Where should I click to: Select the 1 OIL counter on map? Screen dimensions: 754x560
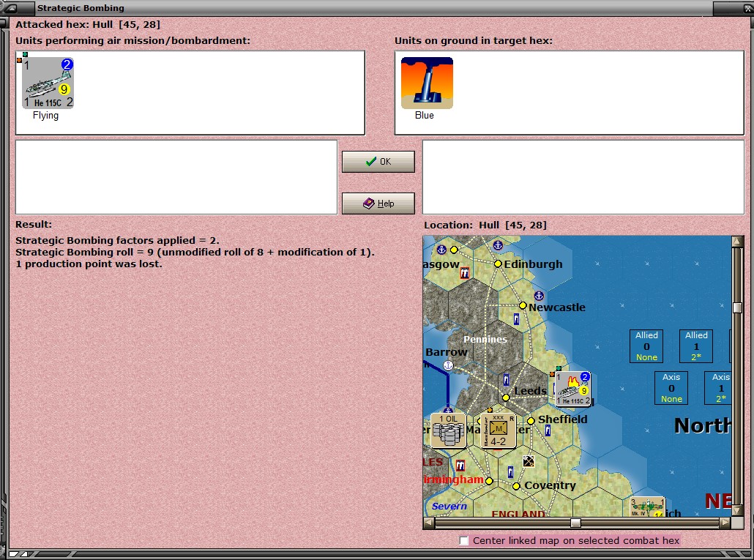[448, 430]
